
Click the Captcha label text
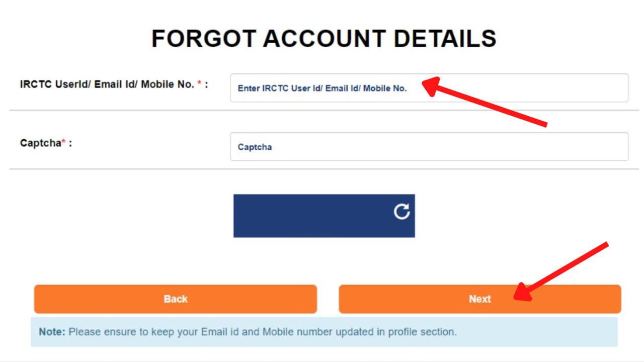41,143
